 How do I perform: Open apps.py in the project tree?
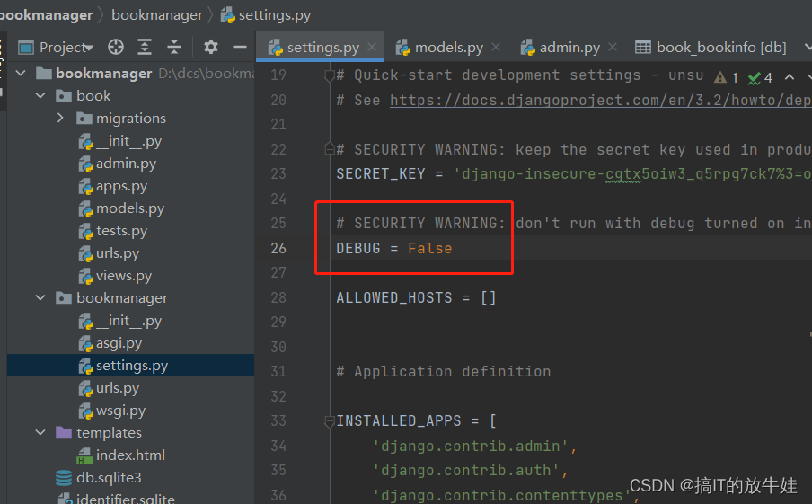coord(113,186)
